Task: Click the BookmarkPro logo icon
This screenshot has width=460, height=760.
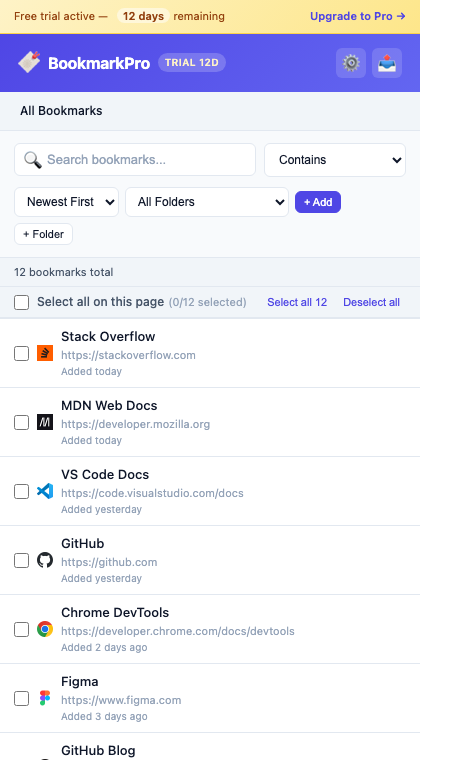Action: (29, 63)
